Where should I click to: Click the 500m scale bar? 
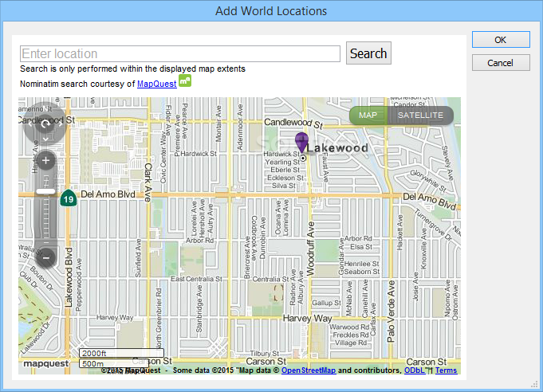tap(114, 363)
